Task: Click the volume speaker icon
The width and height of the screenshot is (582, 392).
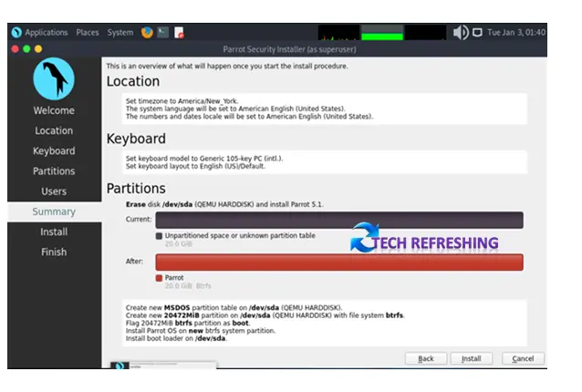Action: (461, 33)
